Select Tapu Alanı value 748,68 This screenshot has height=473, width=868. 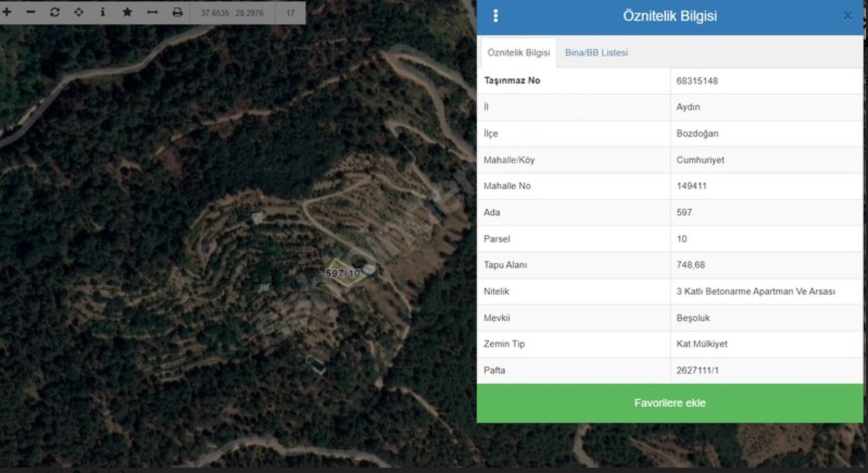pos(690,265)
